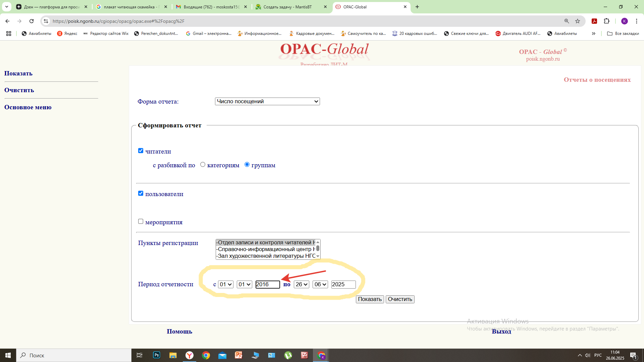Open the Adobe Acrobat extension icon
This screenshot has height=362, width=644.
(594, 21)
